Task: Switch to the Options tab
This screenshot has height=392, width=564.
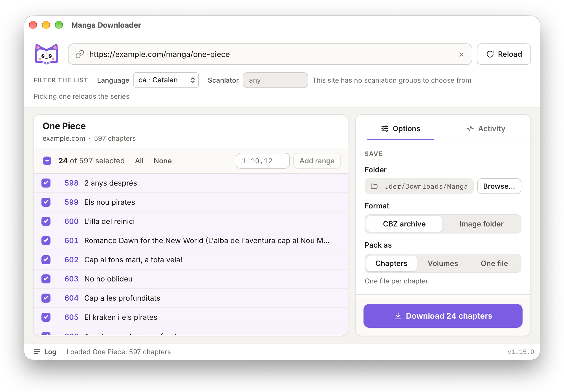Action: pos(400,129)
